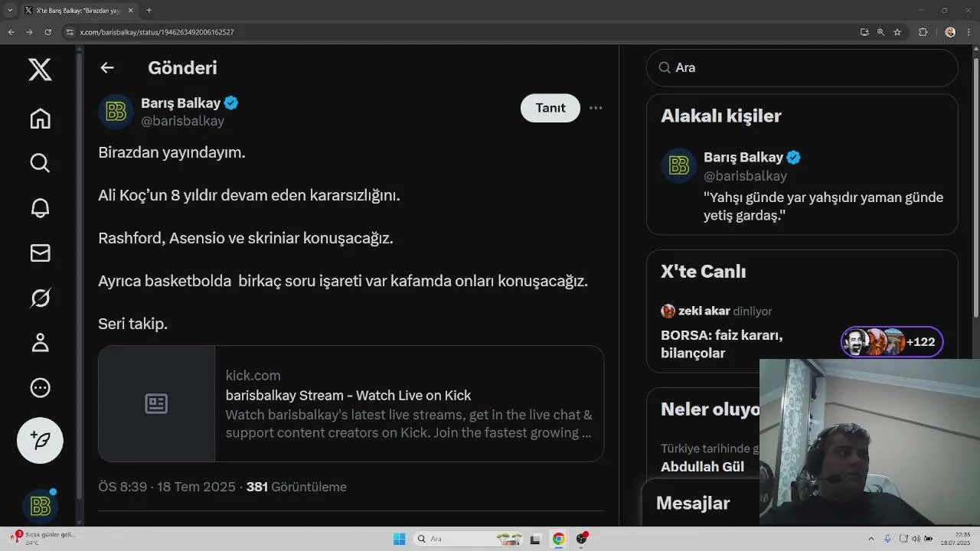Click @barisbalkay handle under post author
This screenshot has width=980, height=551.
pos(183,121)
